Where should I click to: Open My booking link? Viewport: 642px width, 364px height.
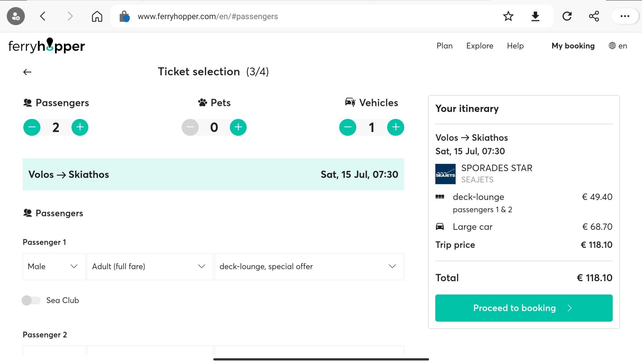tap(573, 46)
